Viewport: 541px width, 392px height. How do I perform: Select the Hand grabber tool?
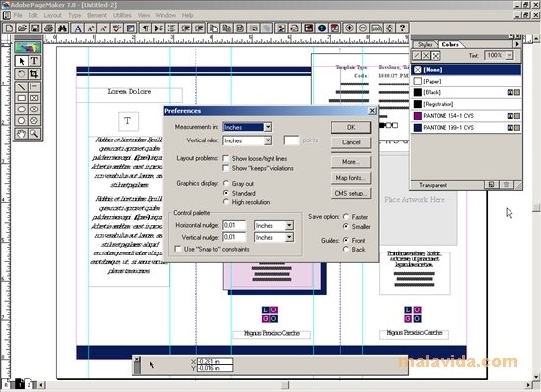[x=22, y=133]
